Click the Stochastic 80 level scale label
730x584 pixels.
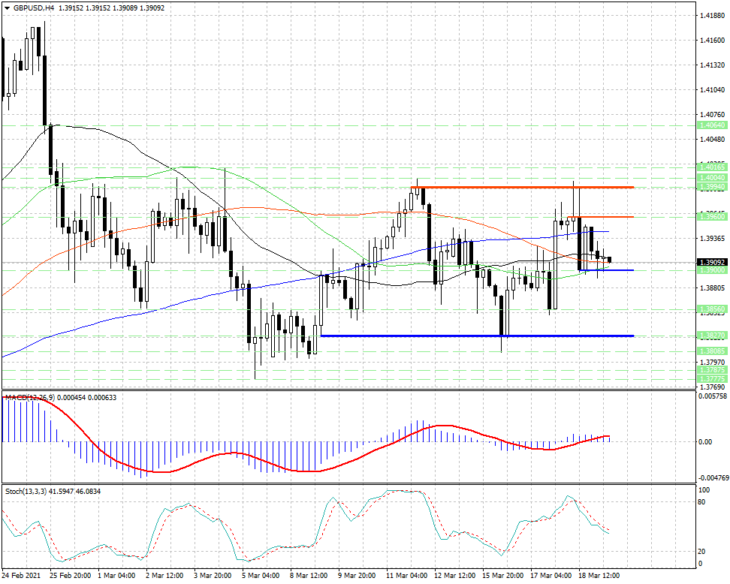coord(703,502)
